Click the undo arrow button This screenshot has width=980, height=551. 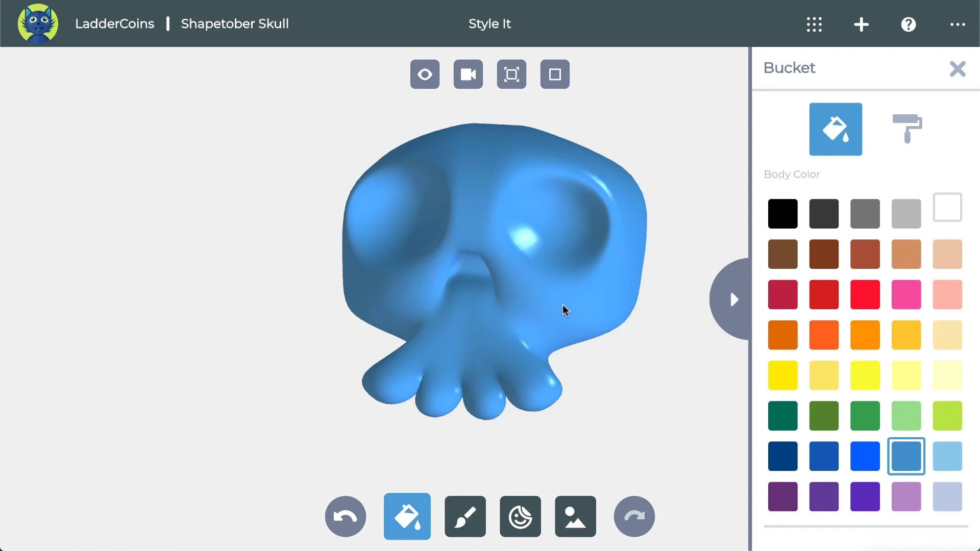[346, 516]
